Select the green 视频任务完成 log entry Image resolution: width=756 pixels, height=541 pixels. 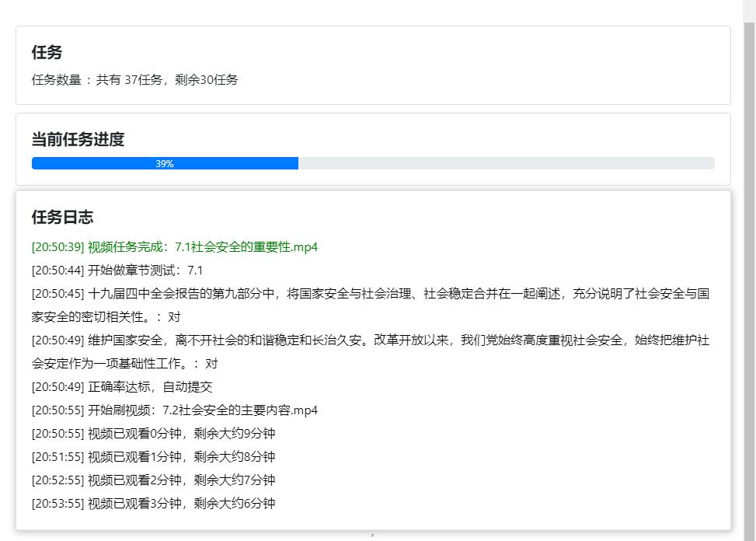[x=174, y=246]
